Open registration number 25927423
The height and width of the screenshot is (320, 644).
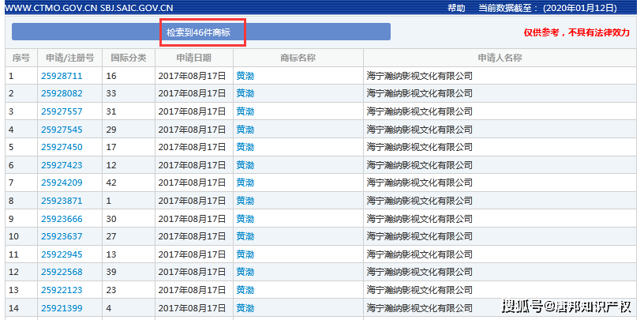point(62,165)
